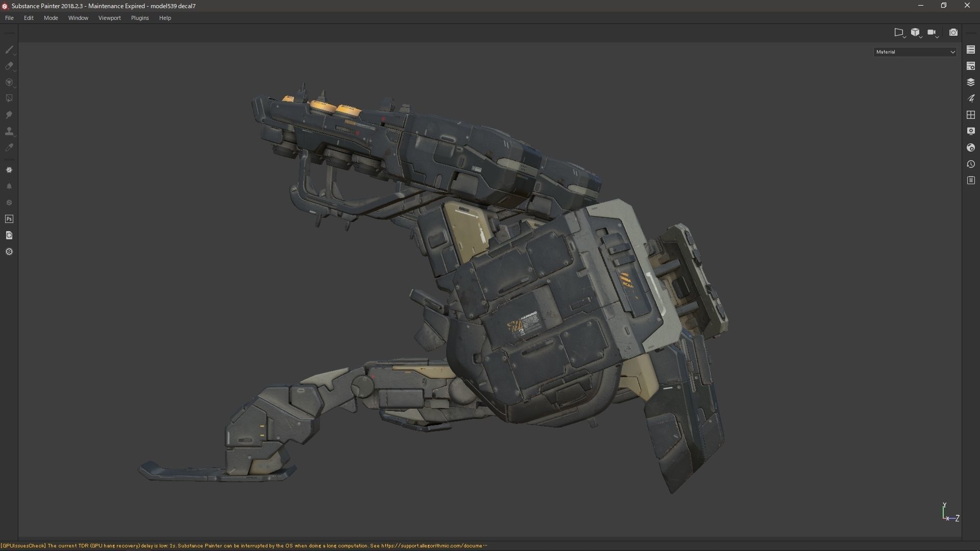The image size is (980, 551).
Task: Open the Shelf grid panel
Action: 971,115
